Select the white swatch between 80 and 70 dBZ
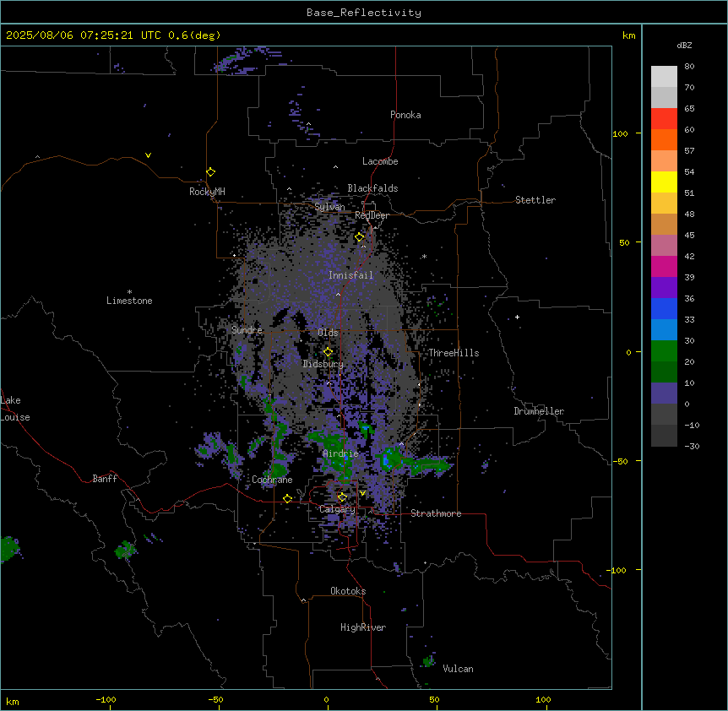The width and height of the screenshot is (728, 711). tap(664, 77)
